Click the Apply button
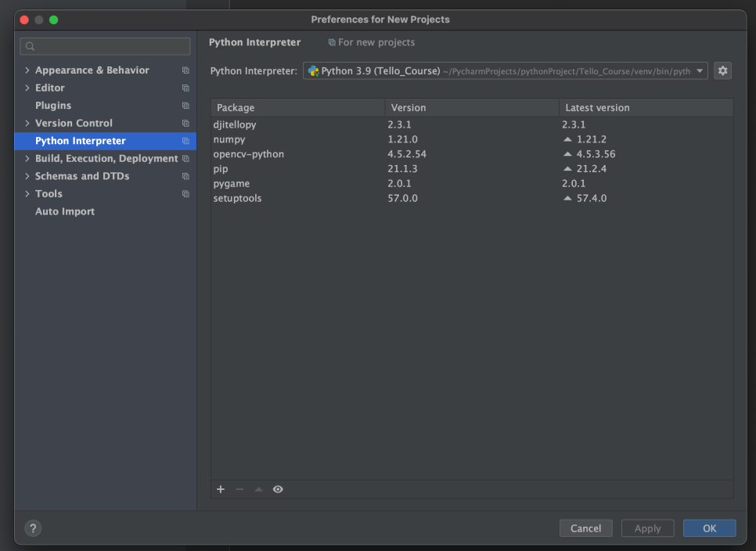The height and width of the screenshot is (551, 756). (647, 528)
